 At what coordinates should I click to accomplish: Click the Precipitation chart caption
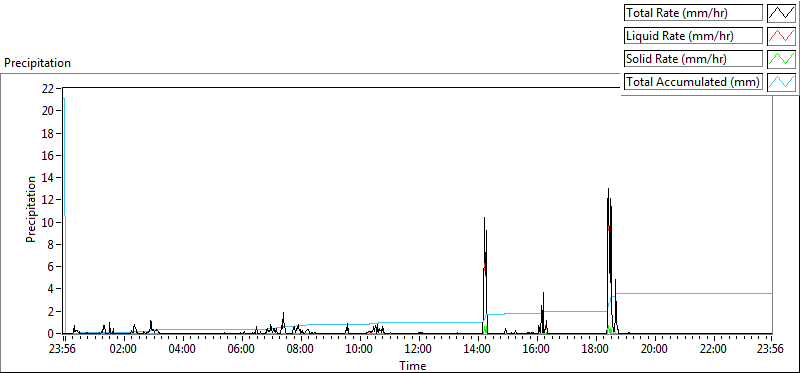tap(37, 63)
